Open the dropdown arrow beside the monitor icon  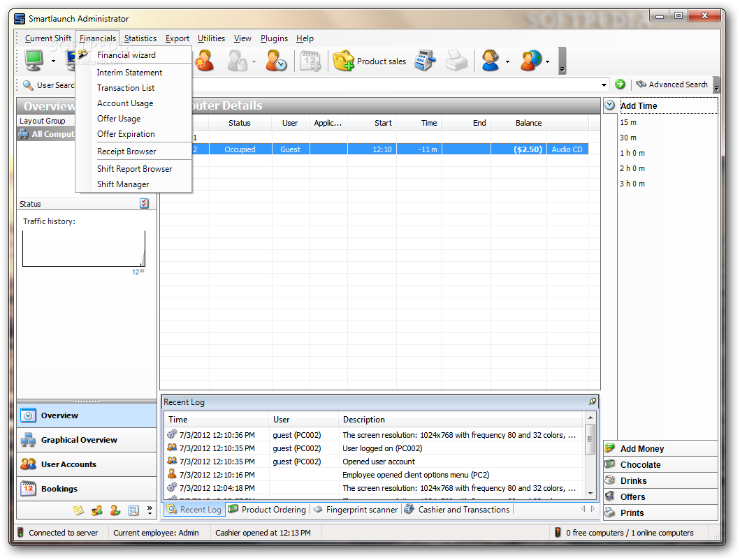point(53,61)
